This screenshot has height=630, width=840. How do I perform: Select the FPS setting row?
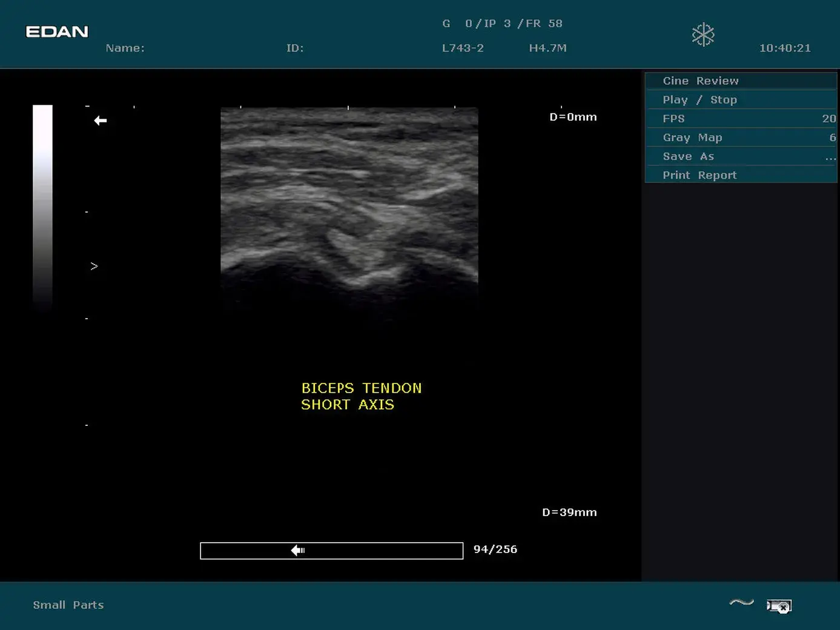tap(741, 119)
